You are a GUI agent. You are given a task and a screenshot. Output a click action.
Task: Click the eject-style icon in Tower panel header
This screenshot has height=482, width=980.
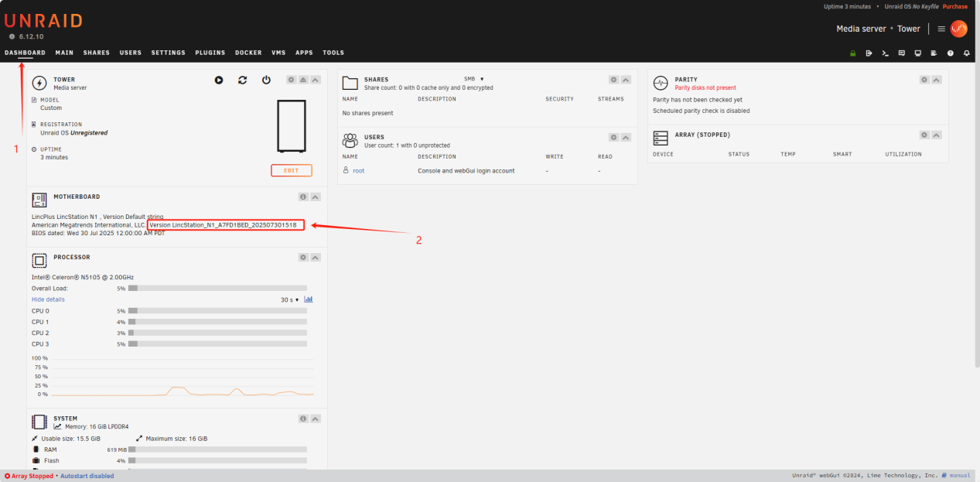(303, 80)
